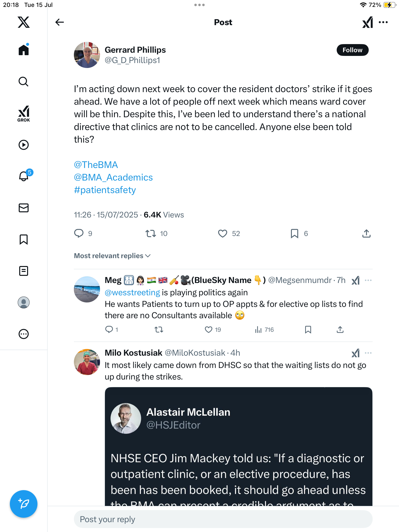Tap the Post your reply field
The height and width of the screenshot is (532, 399).
pyautogui.click(x=223, y=519)
